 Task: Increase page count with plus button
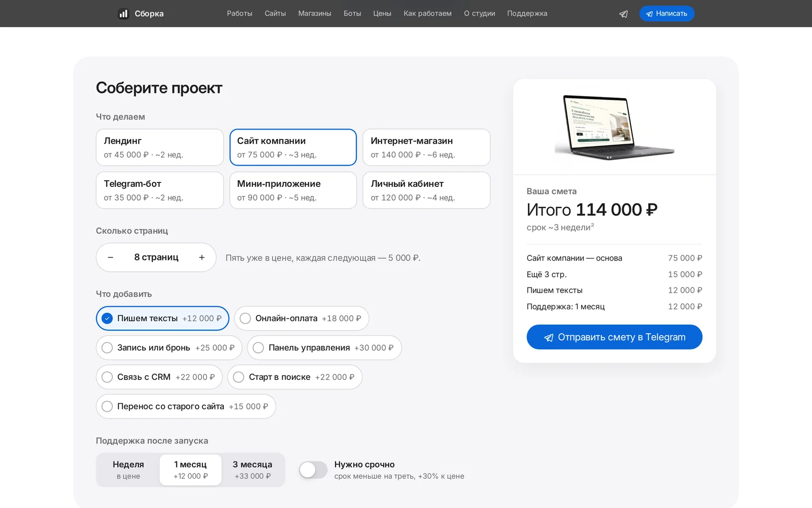(201, 258)
